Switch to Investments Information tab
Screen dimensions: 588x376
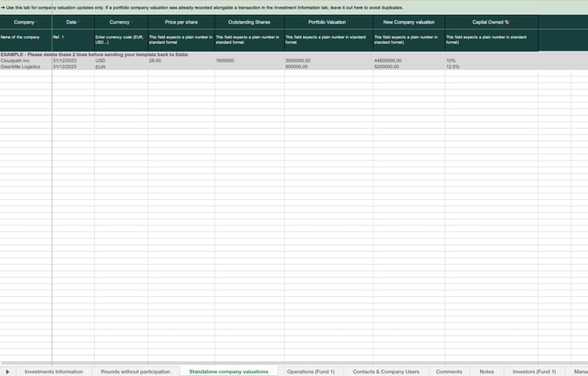pos(54,372)
